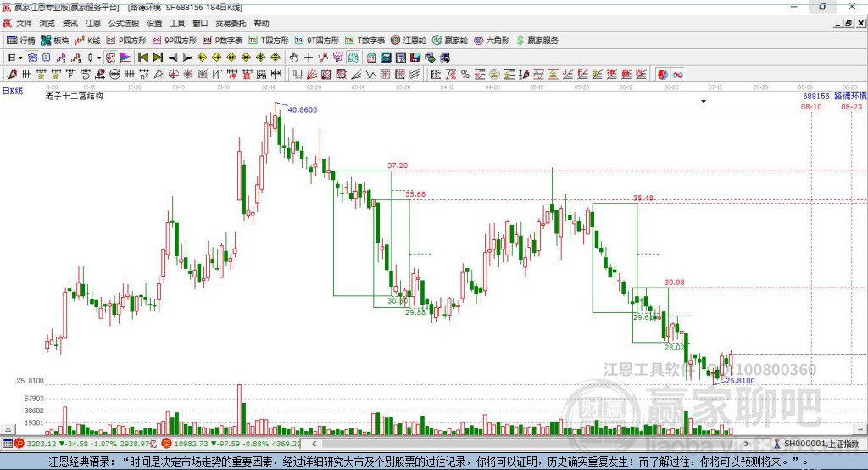868x470 pixels.
Task: Open the 江恩轮 Gann wheel
Action: click(x=409, y=41)
